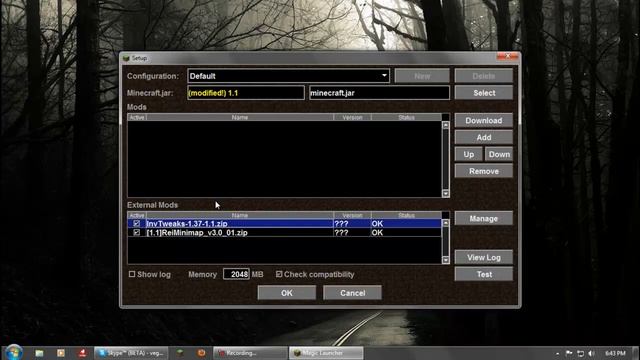This screenshot has width=640, height=360.
Task: Uncheck Active box for ReiMinimap_v3.0_01.zip
Action: click(x=137, y=232)
